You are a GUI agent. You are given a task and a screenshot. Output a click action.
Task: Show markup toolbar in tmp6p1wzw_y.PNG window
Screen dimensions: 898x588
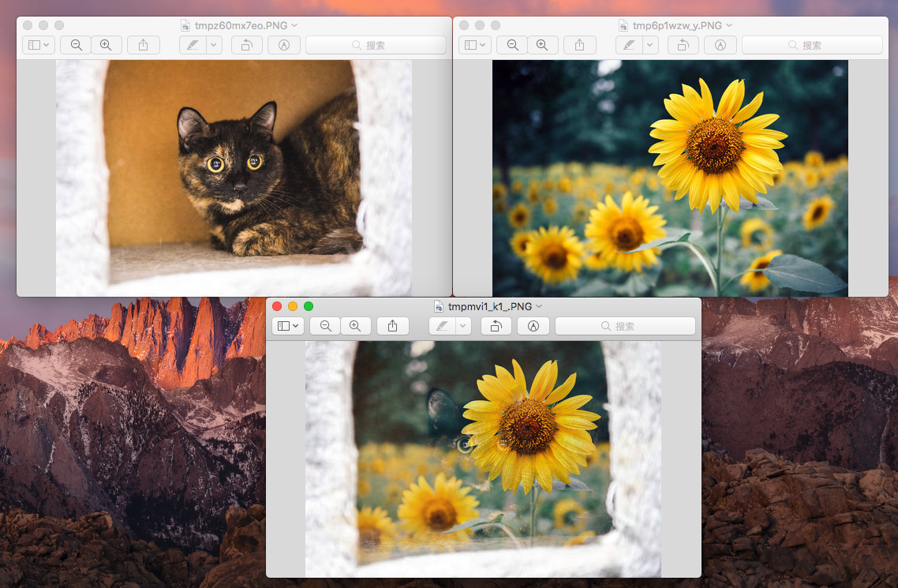coord(720,45)
